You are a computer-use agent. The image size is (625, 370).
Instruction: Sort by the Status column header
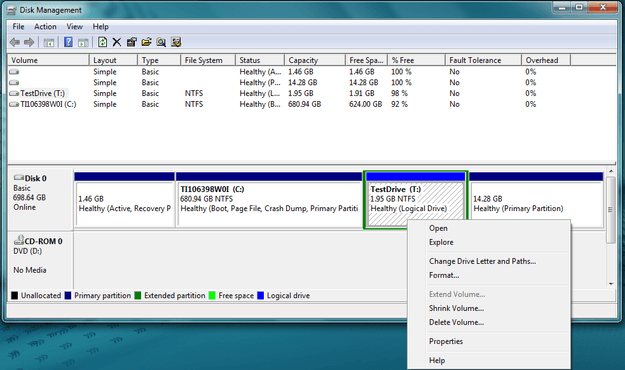pyautogui.click(x=260, y=60)
